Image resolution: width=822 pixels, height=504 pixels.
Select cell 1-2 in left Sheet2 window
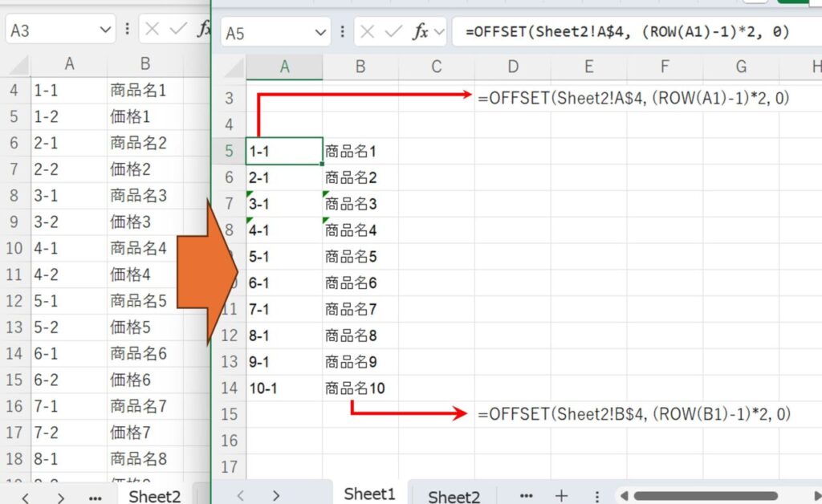69,116
